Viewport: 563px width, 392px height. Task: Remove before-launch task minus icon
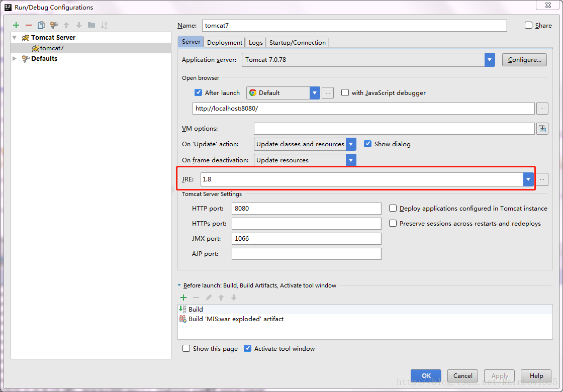point(196,298)
